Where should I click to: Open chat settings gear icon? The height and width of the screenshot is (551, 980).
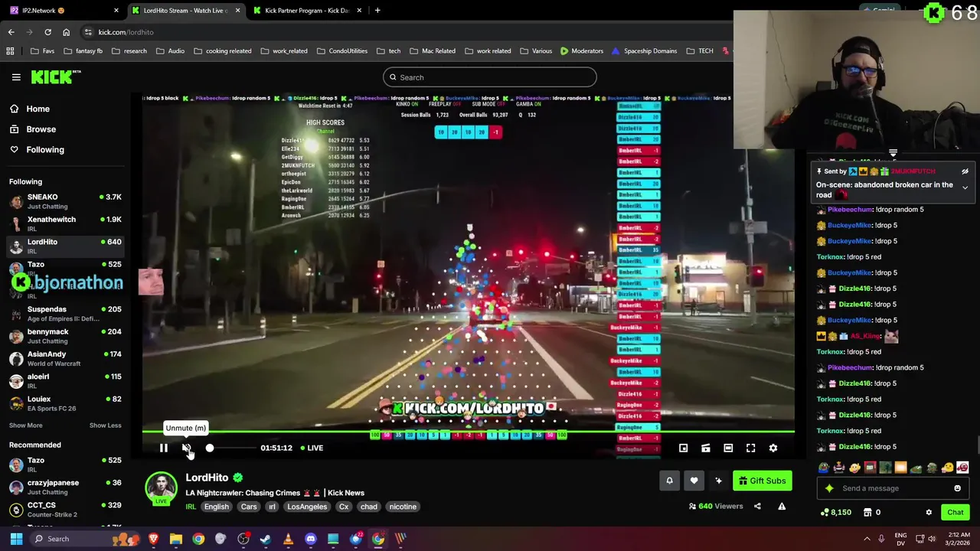(x=929, y=513)
